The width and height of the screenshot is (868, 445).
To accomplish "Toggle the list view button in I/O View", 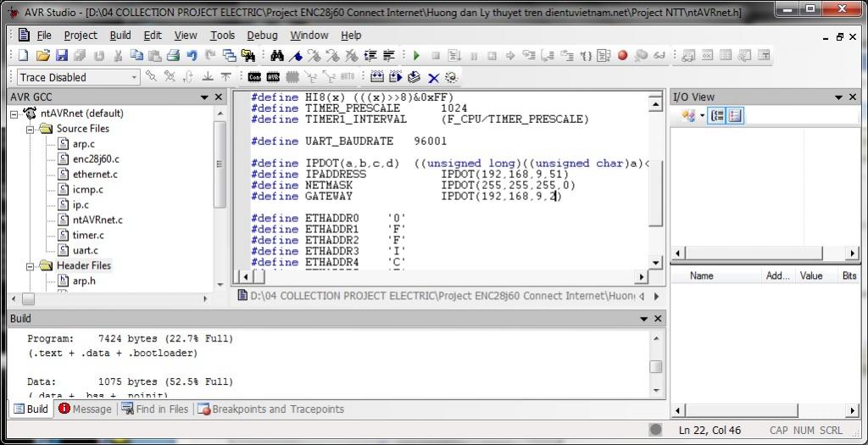I will pyautogui.click(x=734, y=115).
